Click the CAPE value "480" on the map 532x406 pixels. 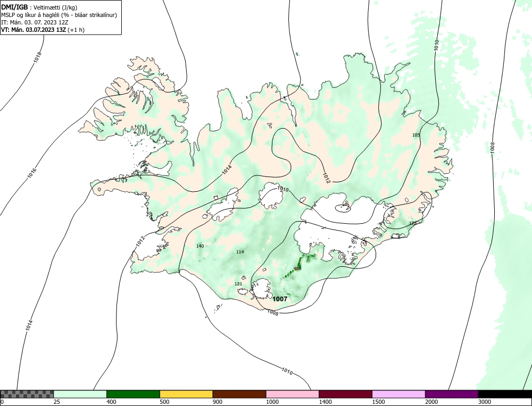[x=297, y=268]
